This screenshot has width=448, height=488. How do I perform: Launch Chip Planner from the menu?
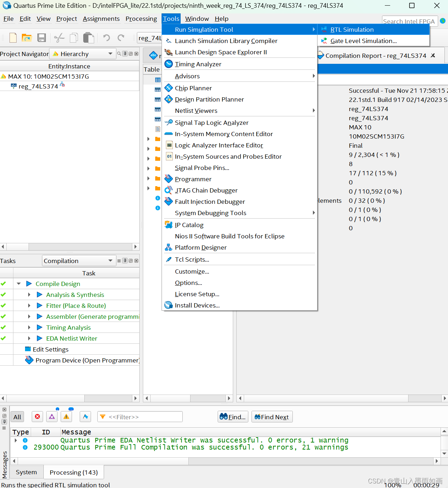pos(193,88)
